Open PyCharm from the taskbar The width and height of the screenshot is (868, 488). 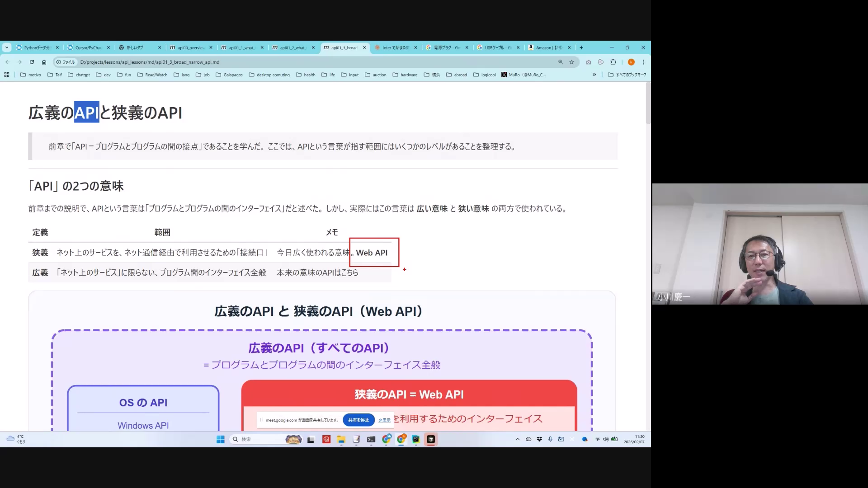[415, 439]
